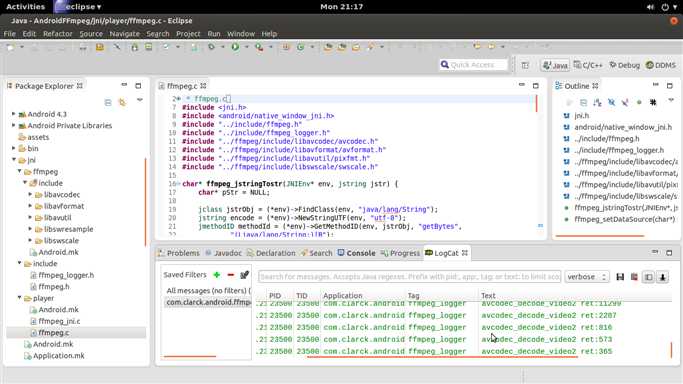Select com.clarck.android.ffmpeg saved filter
Screen dimensions: 683x384
[x=208, y=302]
